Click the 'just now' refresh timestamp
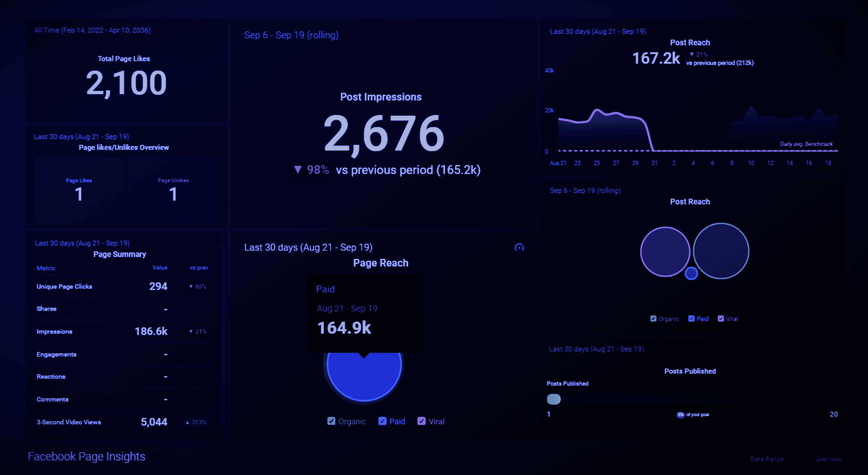This screenshot has width=868, height=475. [x=829, y=459]
